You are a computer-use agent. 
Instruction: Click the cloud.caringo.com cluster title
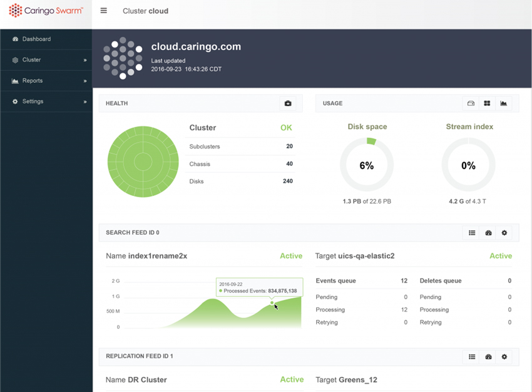tap(196, 46)
